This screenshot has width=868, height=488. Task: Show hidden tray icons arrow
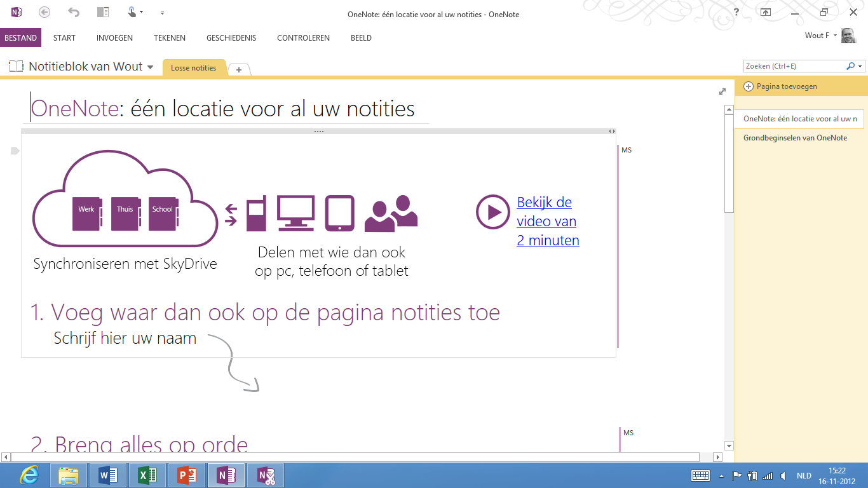tap(721, 475)
